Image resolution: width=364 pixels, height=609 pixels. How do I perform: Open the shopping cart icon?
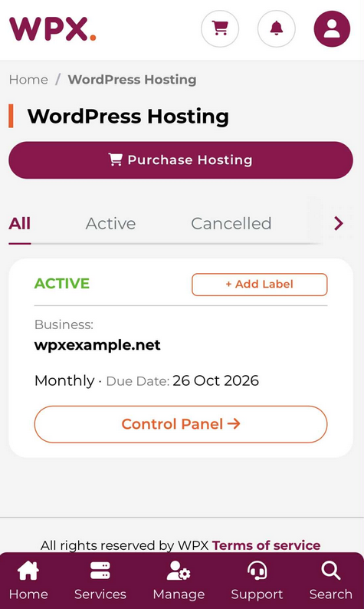[220, 28]
